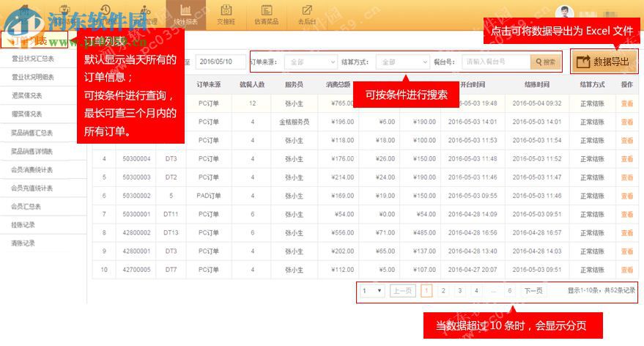644x346 pixels.
Task: Click 下一页 next page button
Action: point(533,291)
